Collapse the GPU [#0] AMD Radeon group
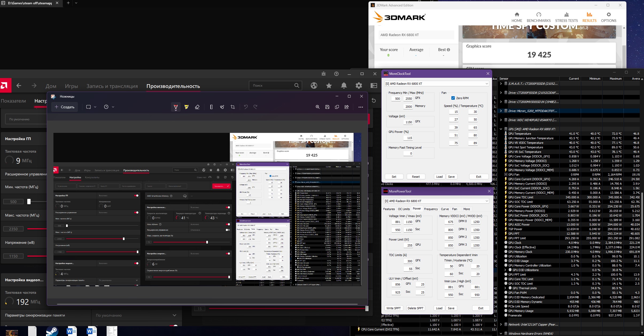 pos(501,129)
